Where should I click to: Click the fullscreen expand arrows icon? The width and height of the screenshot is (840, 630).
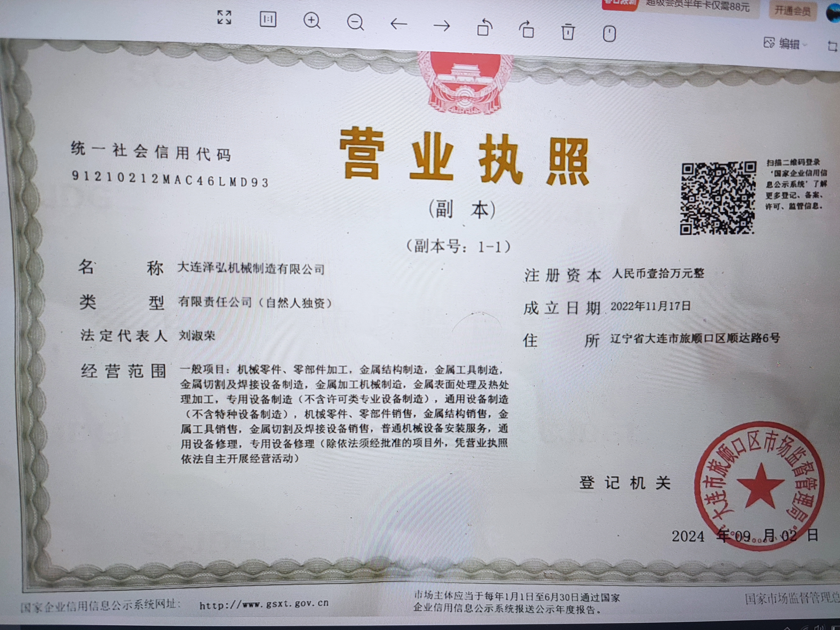[x=224, y=17]
